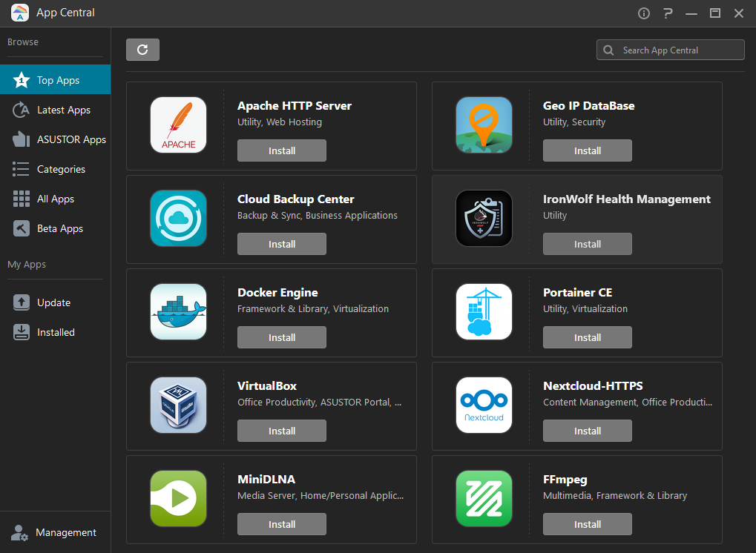
Task: Click the Cloud Backup Center title
Action: point(295,199)
